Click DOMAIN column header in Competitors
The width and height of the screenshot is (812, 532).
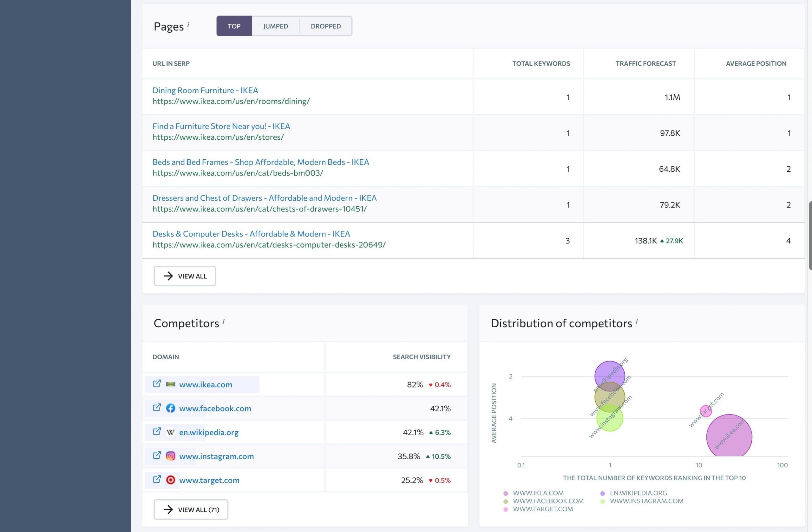pos(166,357)
